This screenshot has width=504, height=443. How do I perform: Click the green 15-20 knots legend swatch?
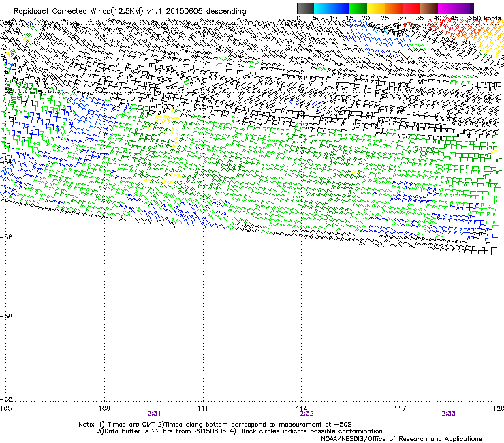coord(358,8)
